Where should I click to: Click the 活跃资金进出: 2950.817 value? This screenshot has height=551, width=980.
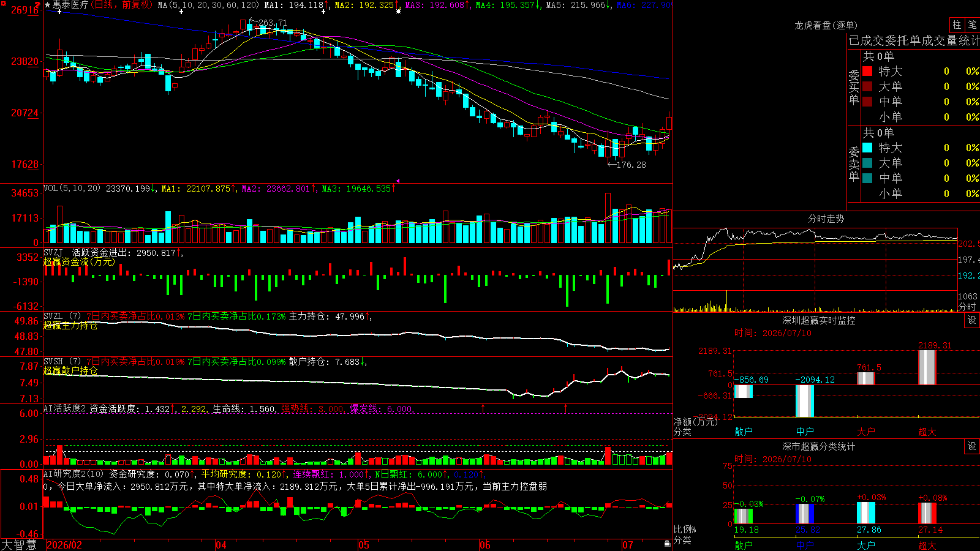point(124,253)
